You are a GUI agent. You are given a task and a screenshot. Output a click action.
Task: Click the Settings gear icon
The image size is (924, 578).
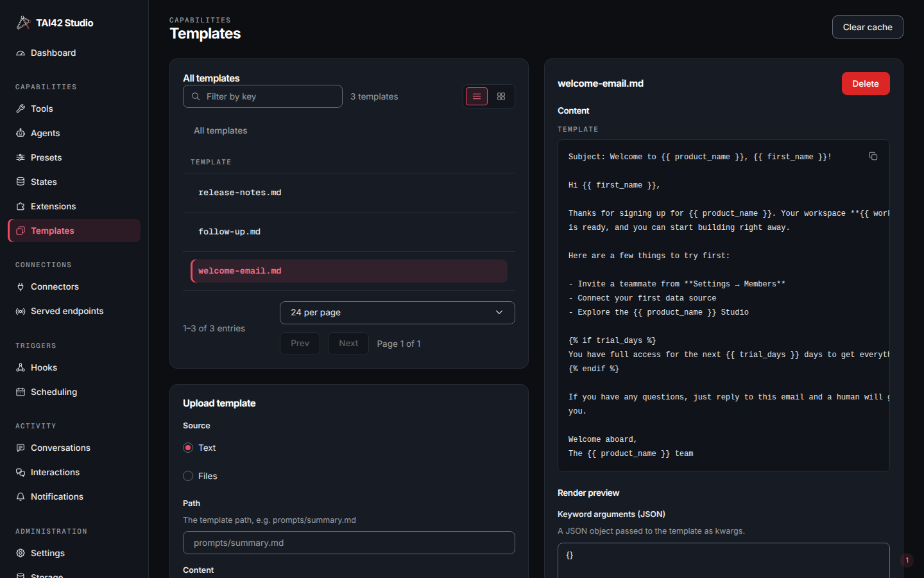pyautogui.click(x=21, y=553)
